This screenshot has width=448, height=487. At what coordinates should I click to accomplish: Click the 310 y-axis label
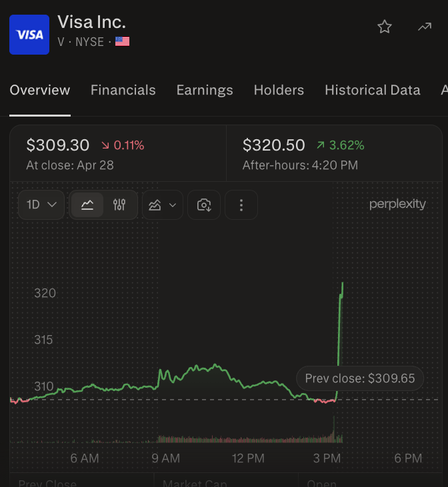(44, 386)
